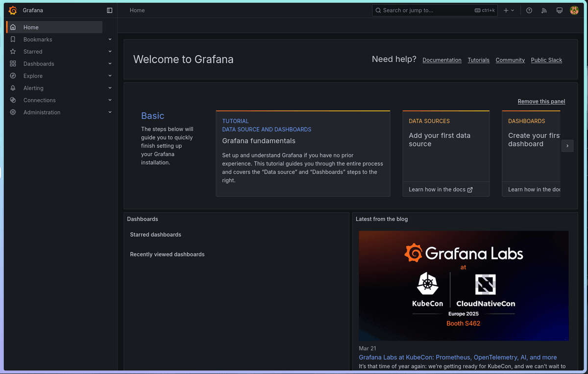Expand the Alerting section chevron
The image size is (588, 374).
click(x=110, y=88)
